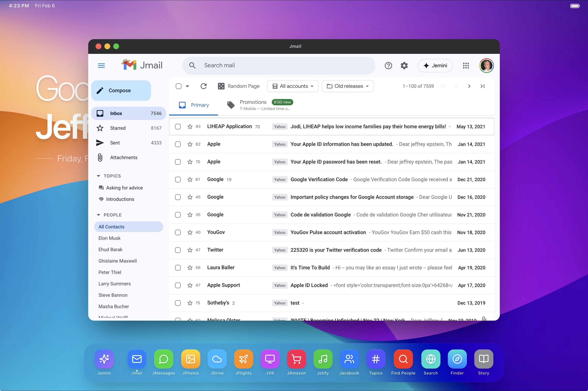Open the Starred folder
Viewport: 588px width, 391px height.
click(x=118, y=128)
